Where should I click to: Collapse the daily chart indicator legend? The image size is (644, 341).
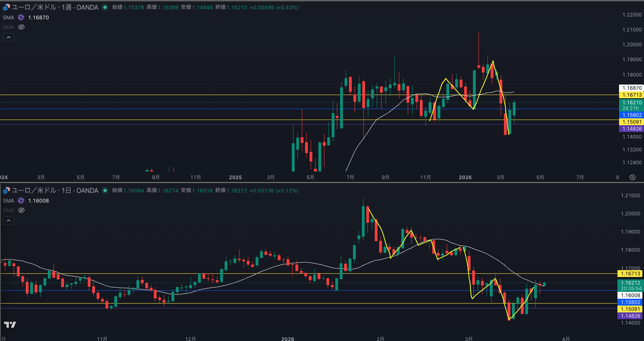tap(8, 221)
